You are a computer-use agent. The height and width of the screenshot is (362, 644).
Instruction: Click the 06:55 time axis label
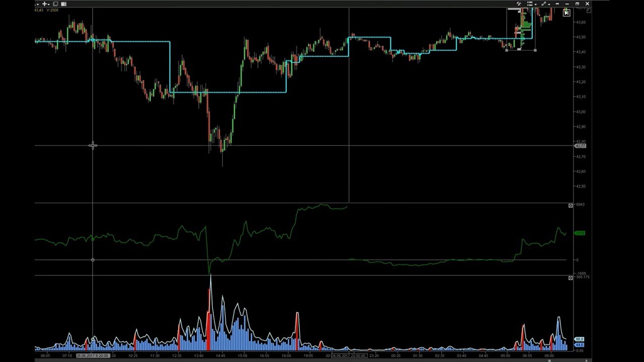coord(527,355)
